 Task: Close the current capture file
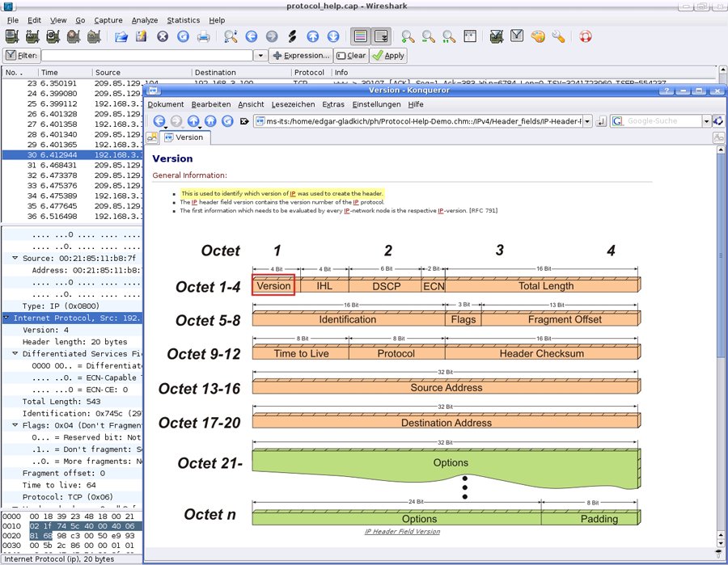pos(163,36)
